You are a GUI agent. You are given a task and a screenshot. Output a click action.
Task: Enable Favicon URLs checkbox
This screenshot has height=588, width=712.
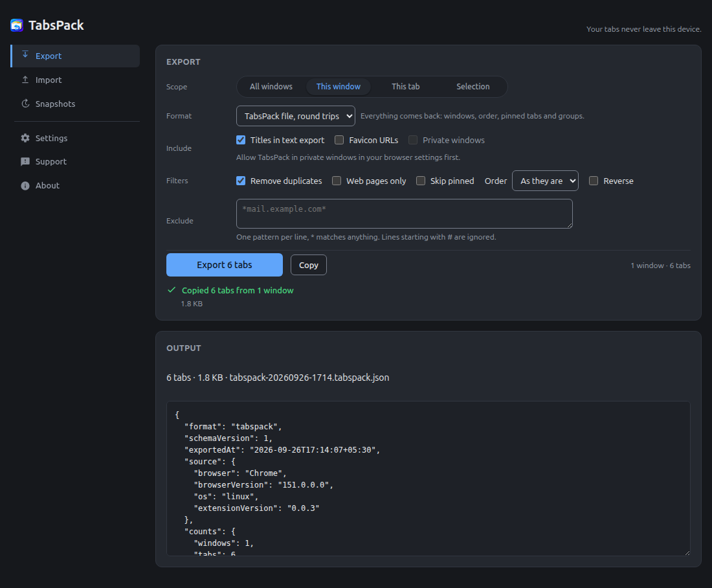click(x=339, y=140)
